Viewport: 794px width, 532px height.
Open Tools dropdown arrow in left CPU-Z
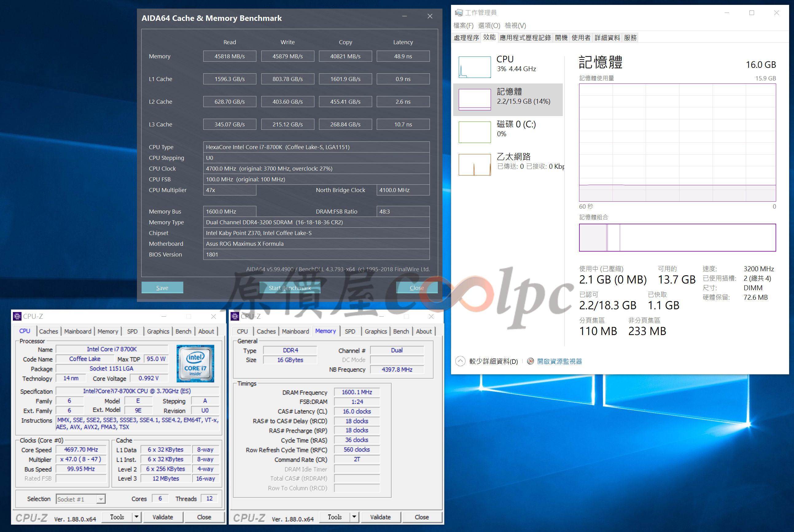tap(136, 517)
